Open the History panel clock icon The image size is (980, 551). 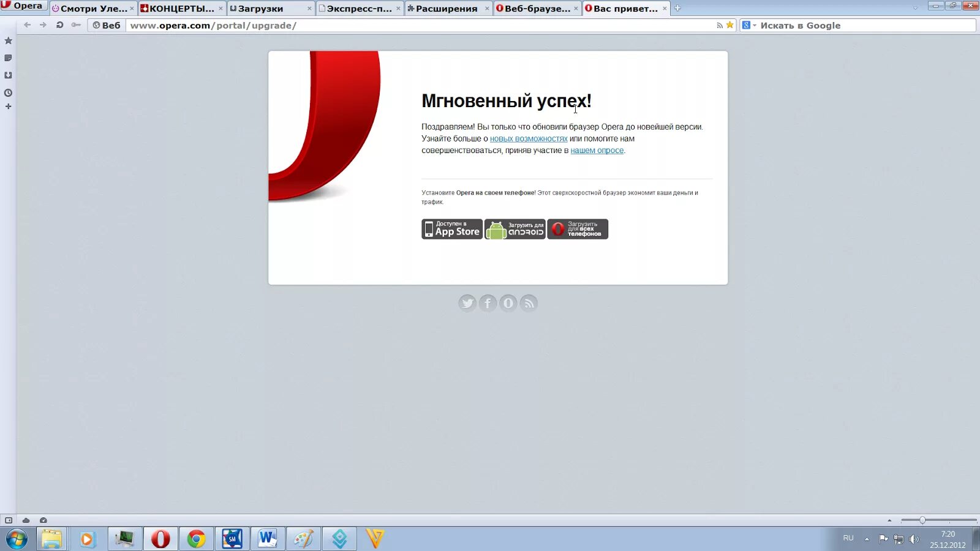8,93
